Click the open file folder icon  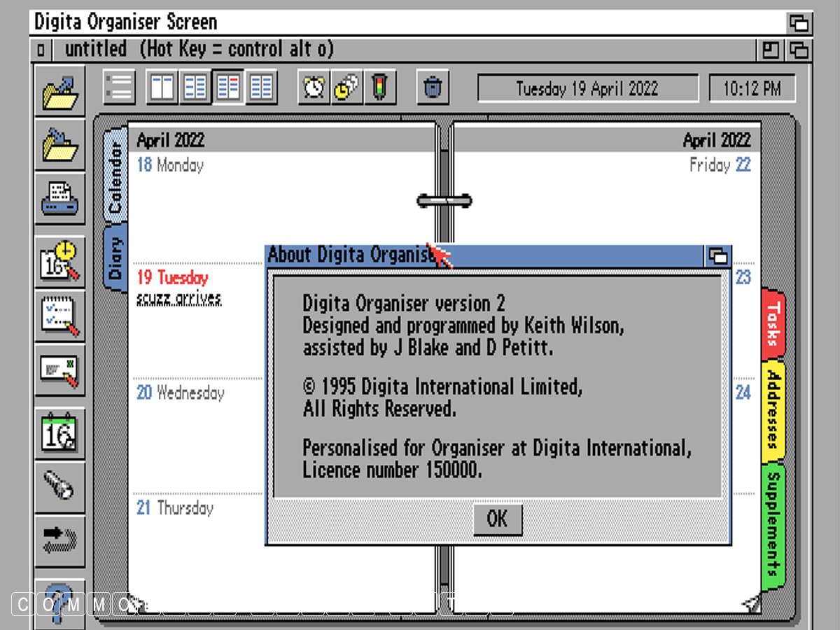pyautogui.click(x=60, y=92)
